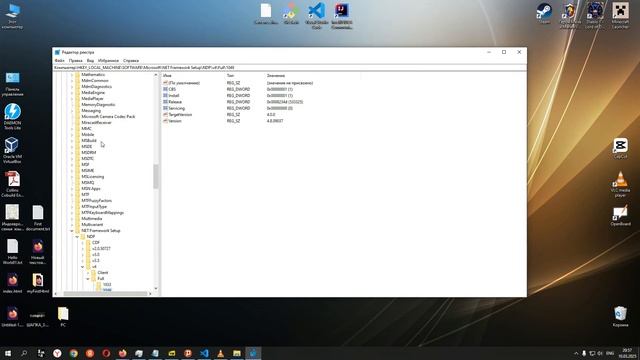Viewport: 640px width, 360px height.
Task: Expand the v2.0.50727 key
Action: click(x=82, y=249)
